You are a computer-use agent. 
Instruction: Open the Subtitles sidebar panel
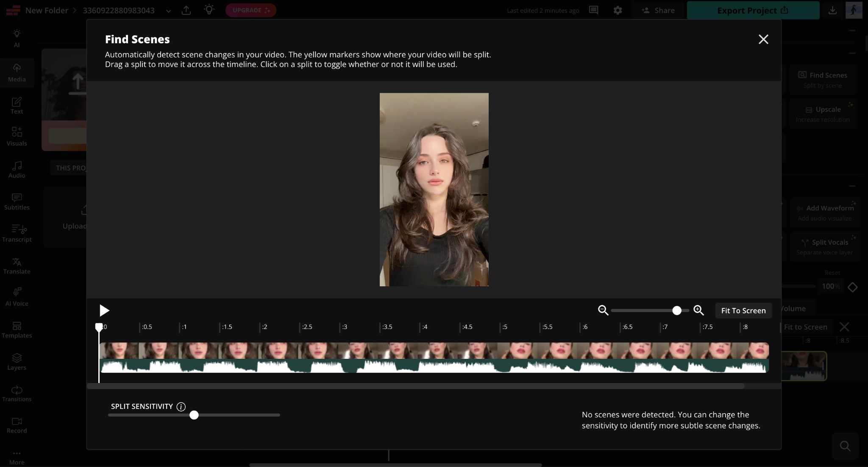click(x=17, y=202)
